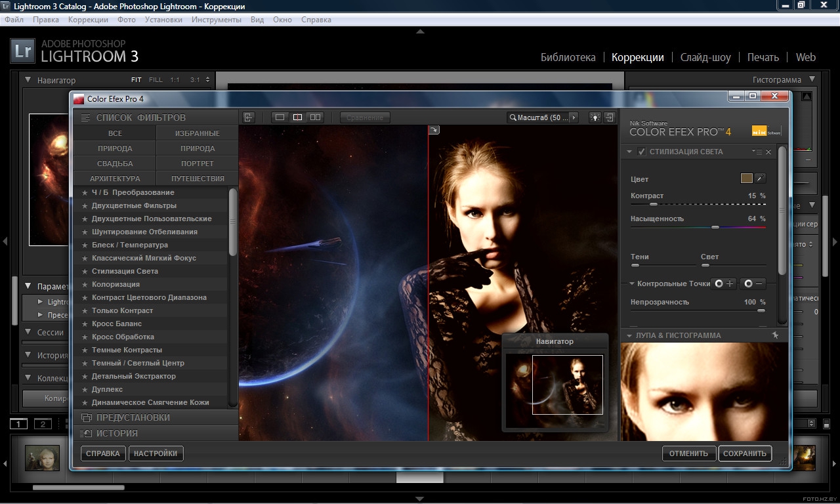Add a plus control point
Image resolution: width=840 pixels, height=504 pixels.
(724, 283)
